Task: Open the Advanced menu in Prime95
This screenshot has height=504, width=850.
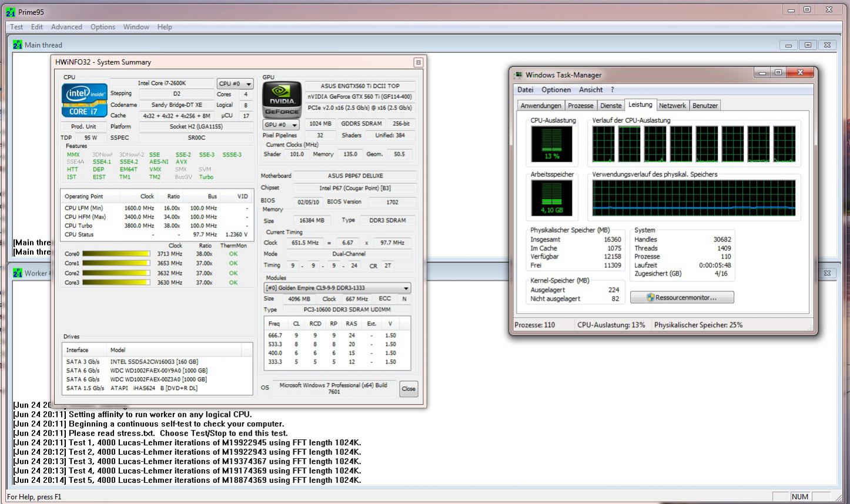Action: pos(66,27)
